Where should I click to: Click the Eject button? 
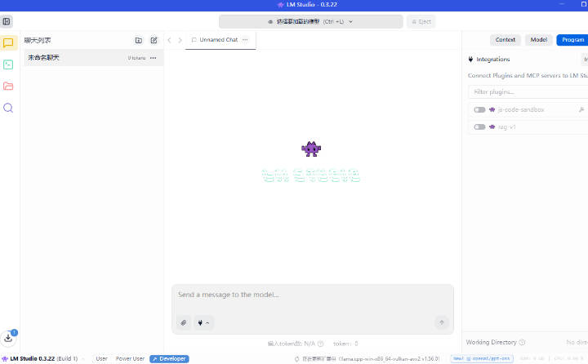pyautogui.click(x=421, y=21)
